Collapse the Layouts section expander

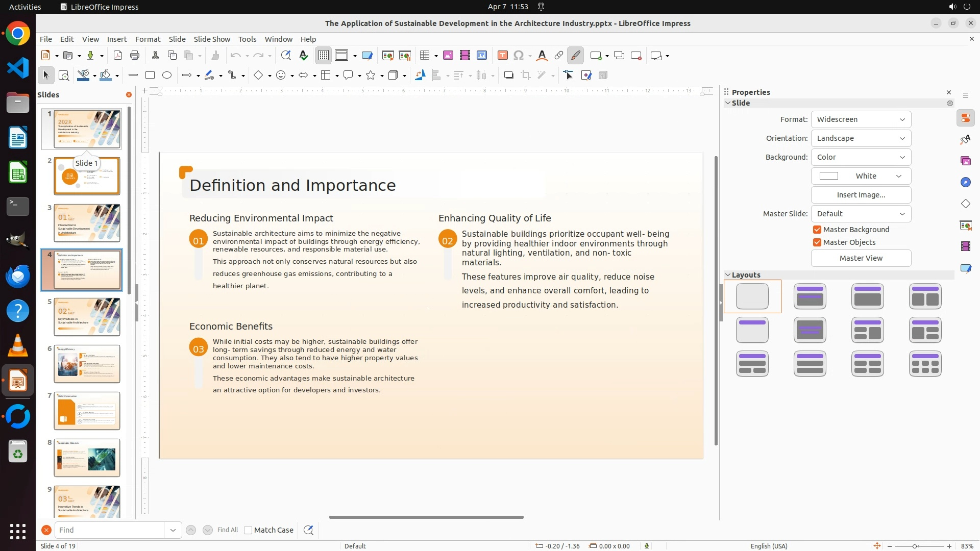pyautogui.click(x=728, y=275)
